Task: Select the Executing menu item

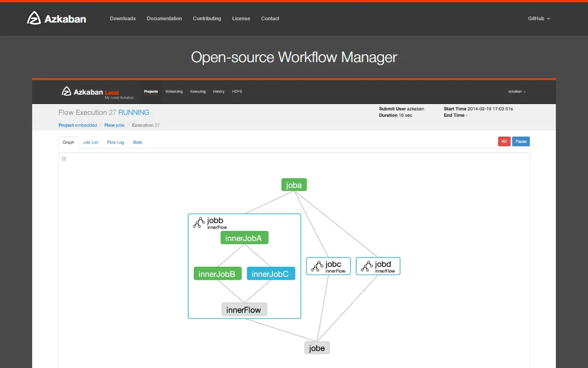Action: coord(198,92)
